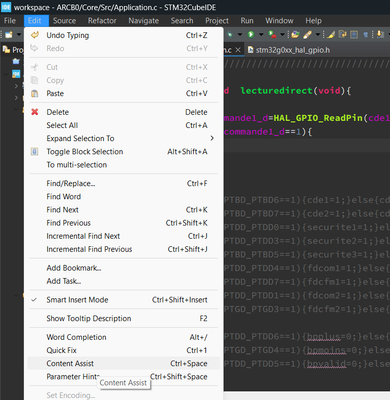Choose Select All from Edit menu
The image size is (390, 400).
(124, 125)
